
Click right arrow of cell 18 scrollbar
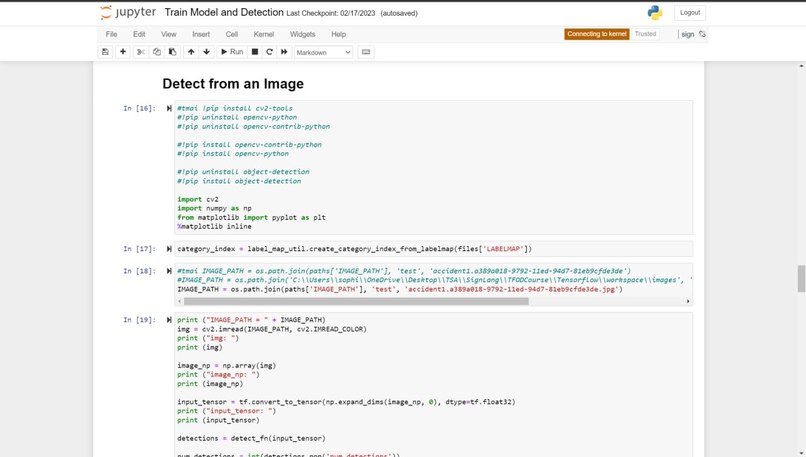click(x=688, y=301)
